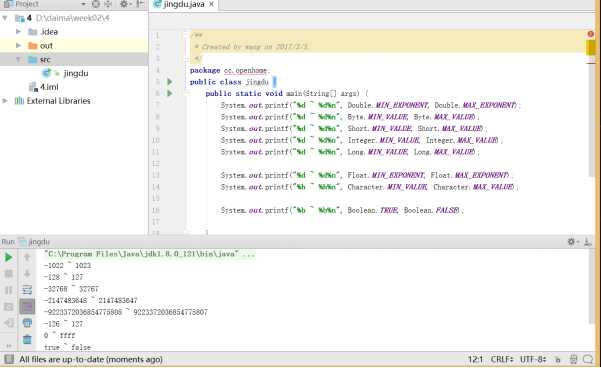Click the java.exe command line in console

point(149,254)
